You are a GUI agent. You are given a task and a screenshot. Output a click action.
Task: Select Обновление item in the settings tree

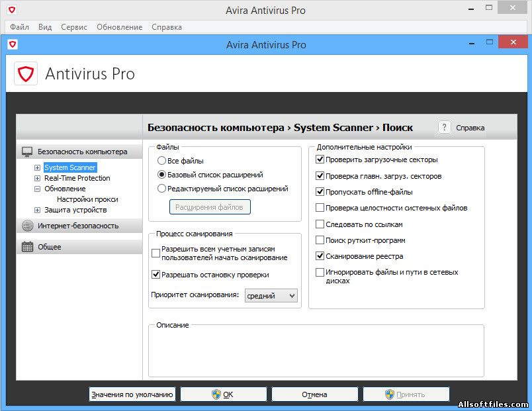click(x=65, y=189)
